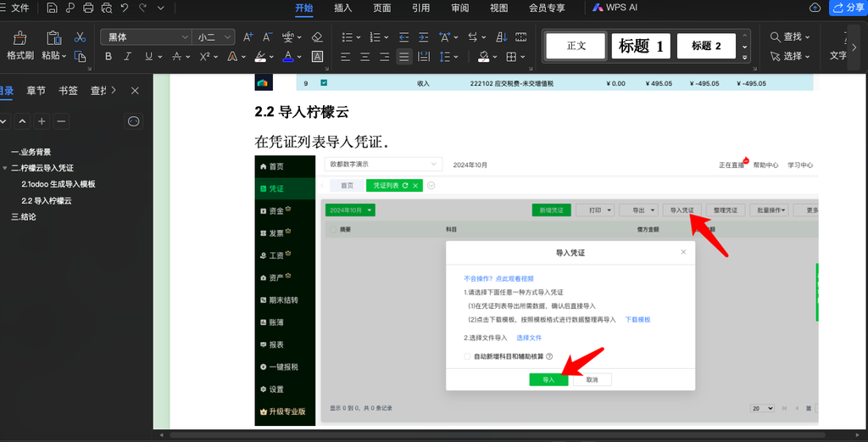The height and width of the screenshot is (442, 868).
Task: Apply the text highlight color
Action: pyautogui.click(x=260, y=57)
